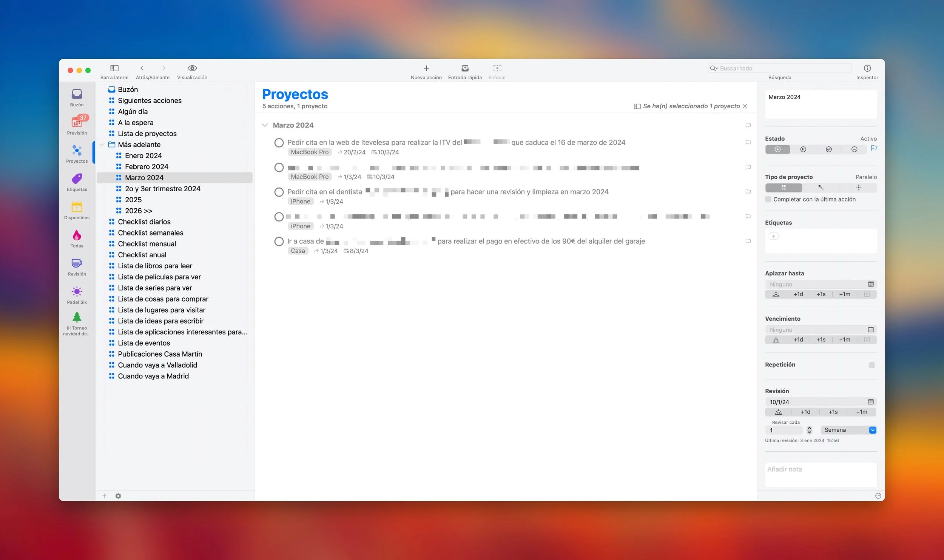Collapse the Marzo 2024 project group
Viewport: 944px width, 560px height.
[265, 125]
